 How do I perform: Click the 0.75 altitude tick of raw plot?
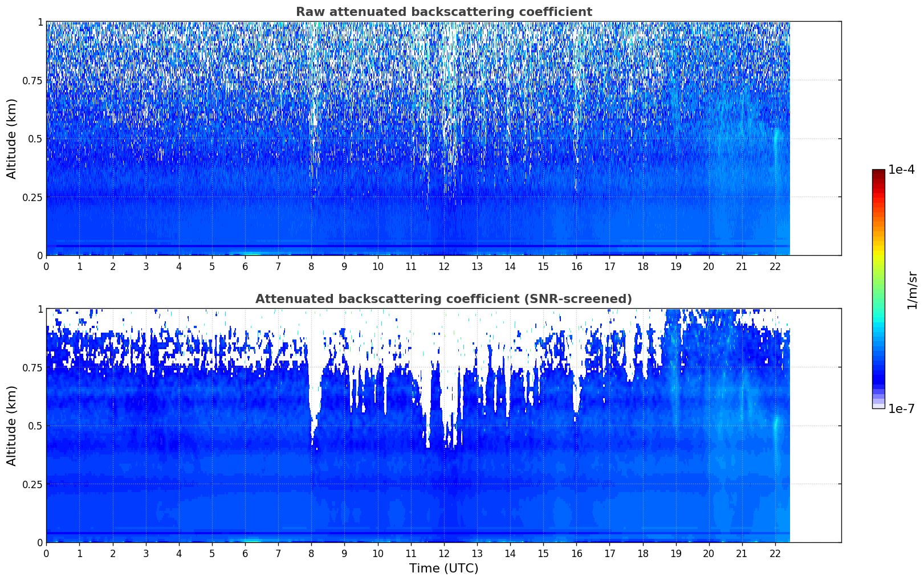tap(32, 80)
